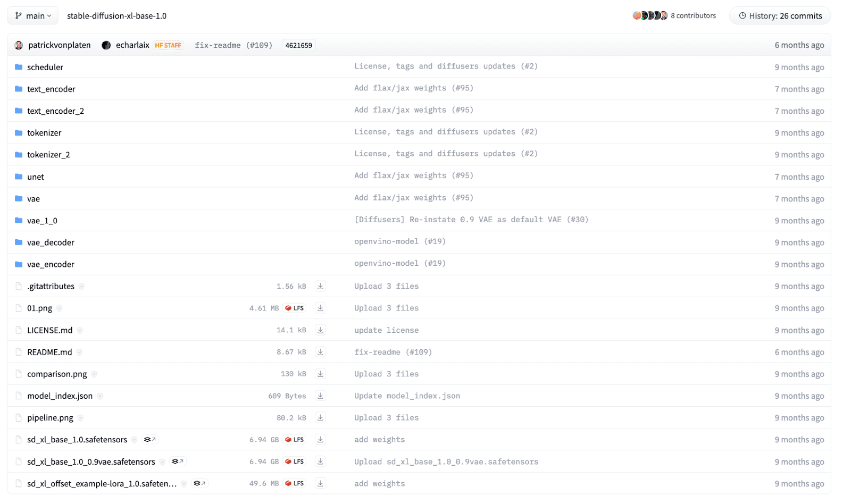This screenshot has height=504, width=851.
Task: Open the unet folder
Action: click(36, 177)
